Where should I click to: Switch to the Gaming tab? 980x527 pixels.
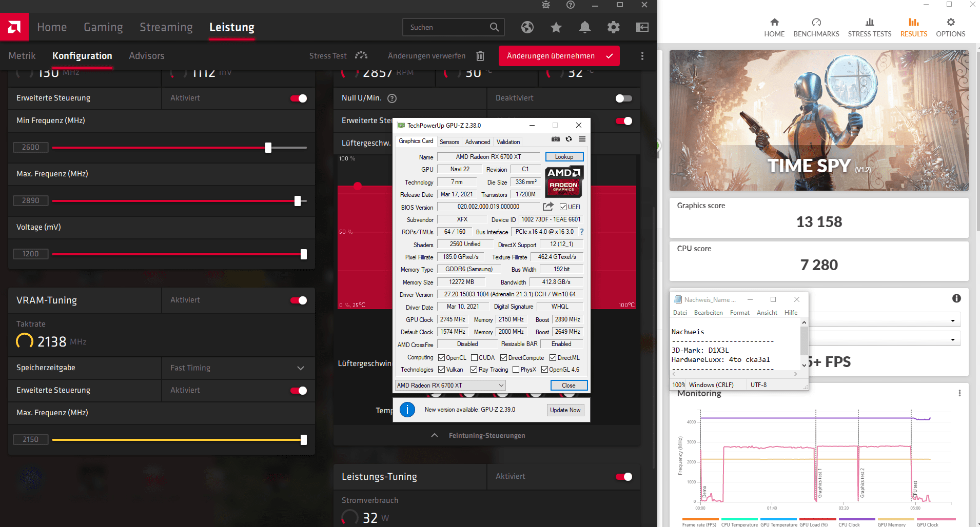(103, 27)
